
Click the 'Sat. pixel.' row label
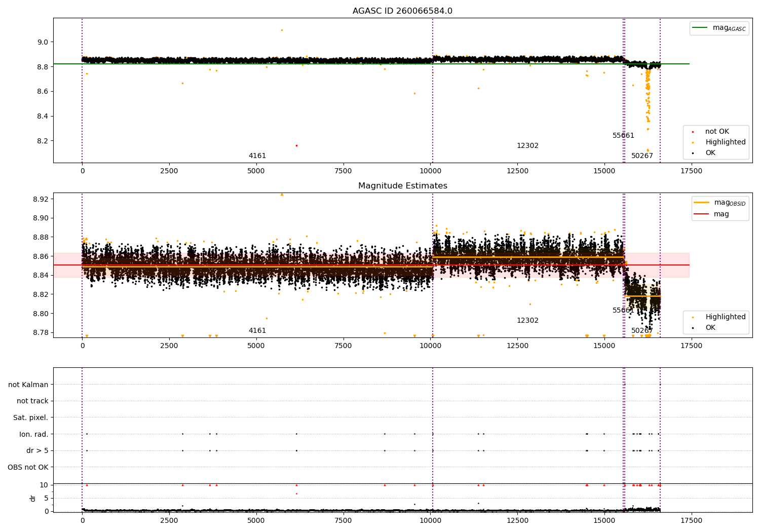(x=31, y=417)
